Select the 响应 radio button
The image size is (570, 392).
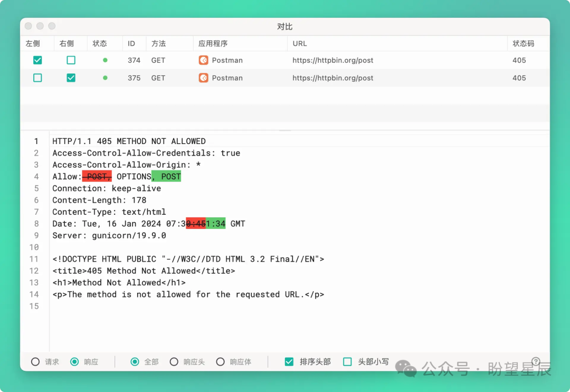[74, 362]
